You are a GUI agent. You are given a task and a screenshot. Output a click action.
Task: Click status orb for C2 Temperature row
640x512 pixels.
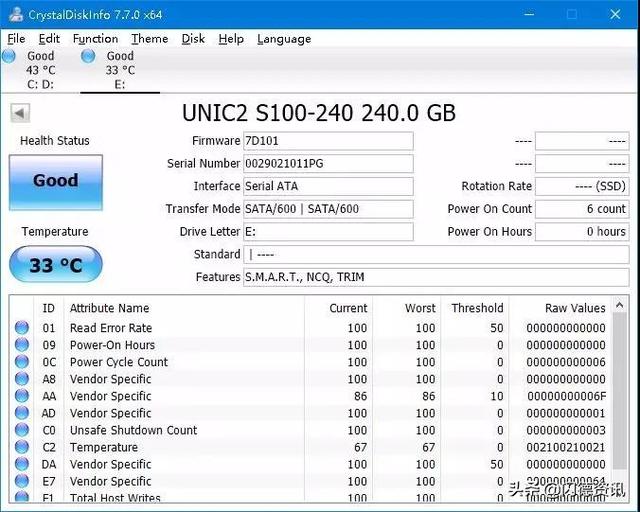(x=22, y=447)
